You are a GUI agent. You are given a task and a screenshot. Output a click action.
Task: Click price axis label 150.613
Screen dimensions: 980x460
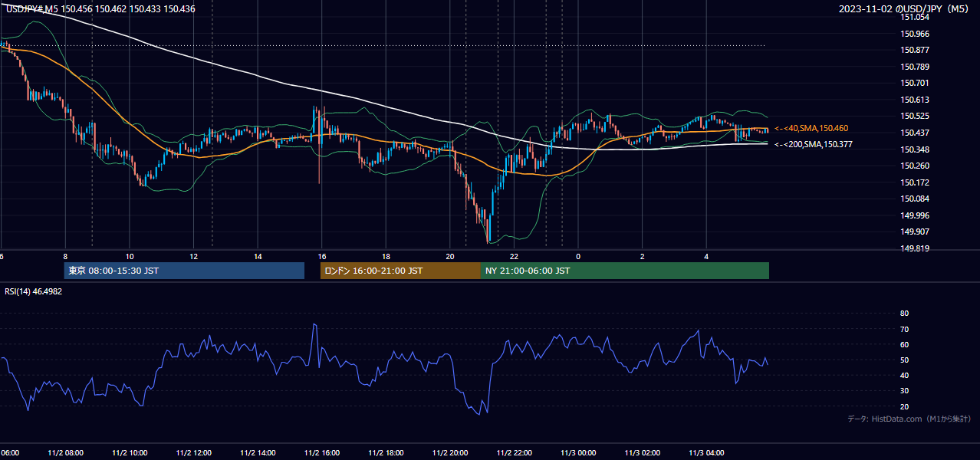click(x=915, y=100)
